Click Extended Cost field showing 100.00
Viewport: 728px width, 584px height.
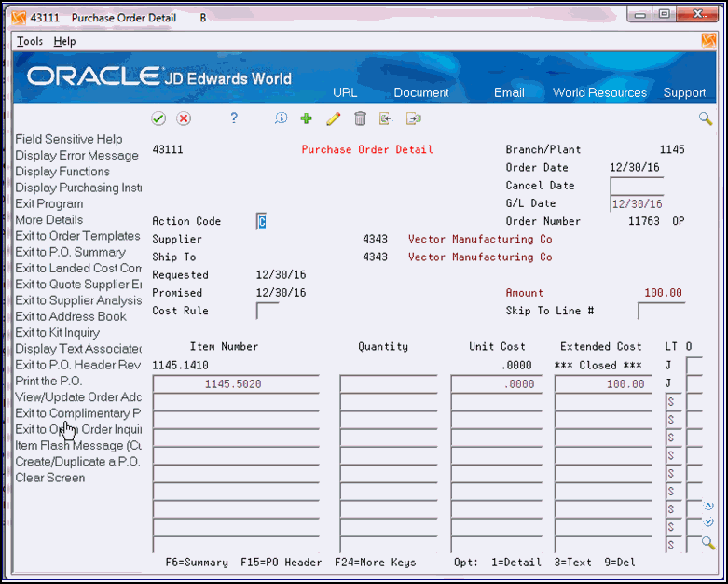click(603, 383)
